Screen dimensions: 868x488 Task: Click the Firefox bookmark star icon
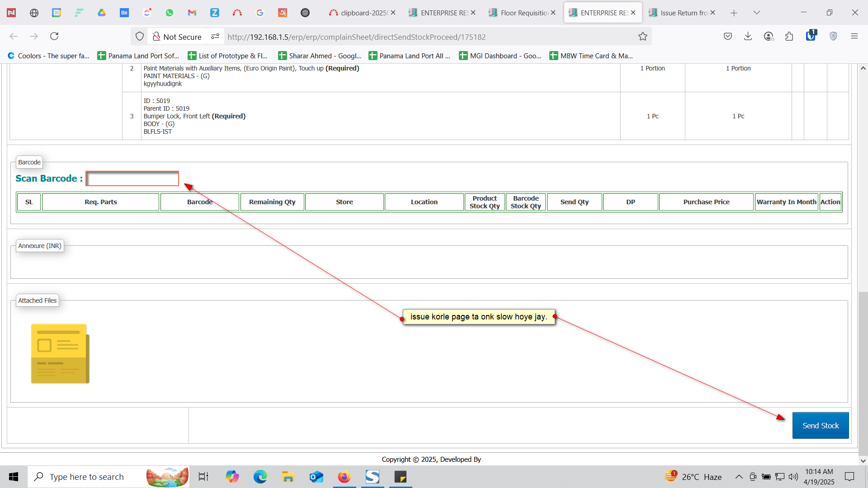tap(643, 37)
